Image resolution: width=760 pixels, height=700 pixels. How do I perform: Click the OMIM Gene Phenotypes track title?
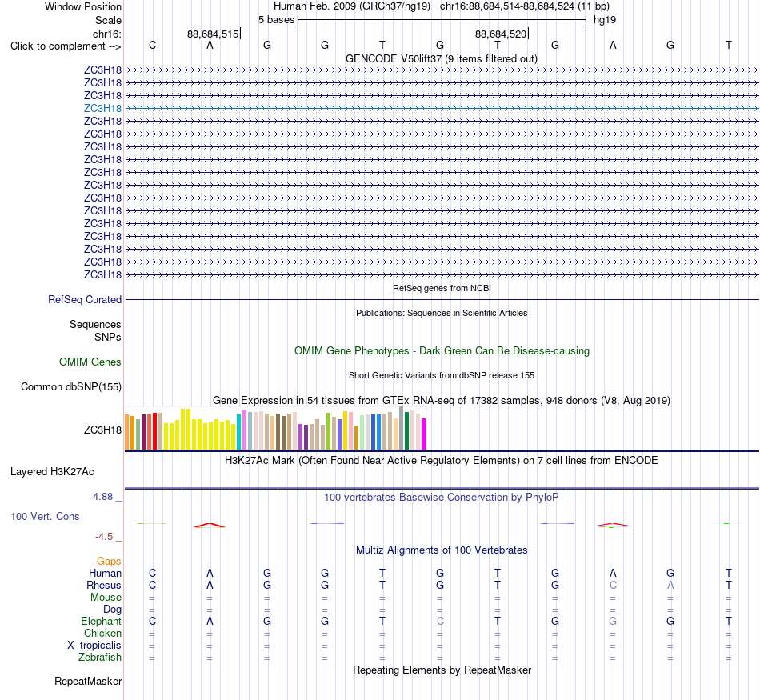pyautogui.click(x=442, y=351)
